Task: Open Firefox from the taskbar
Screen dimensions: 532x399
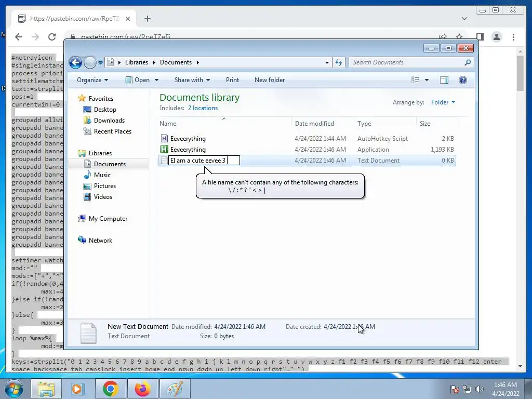Action: coord(142,389)
